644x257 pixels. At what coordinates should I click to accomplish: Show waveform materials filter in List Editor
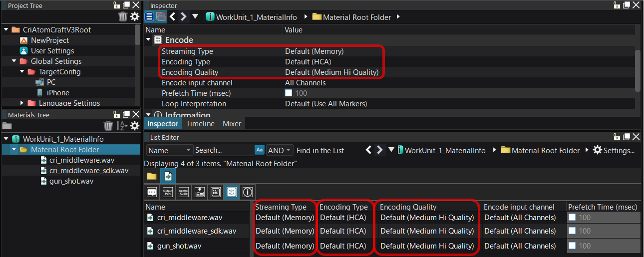(168, 176)
